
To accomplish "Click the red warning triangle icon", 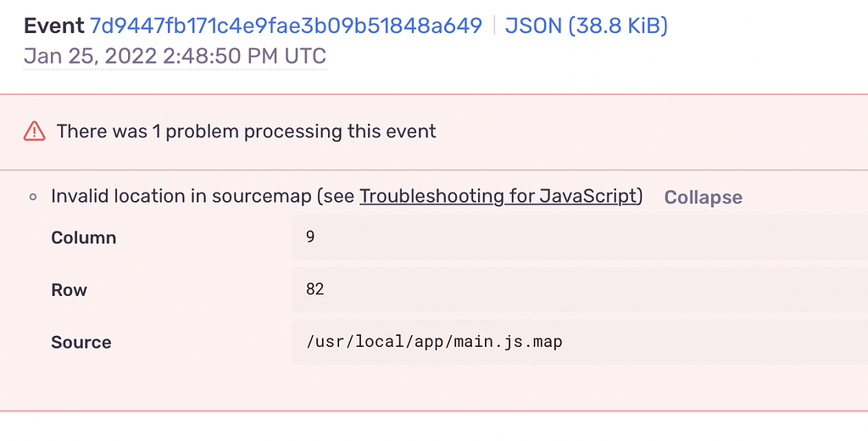I will (34, 131).
